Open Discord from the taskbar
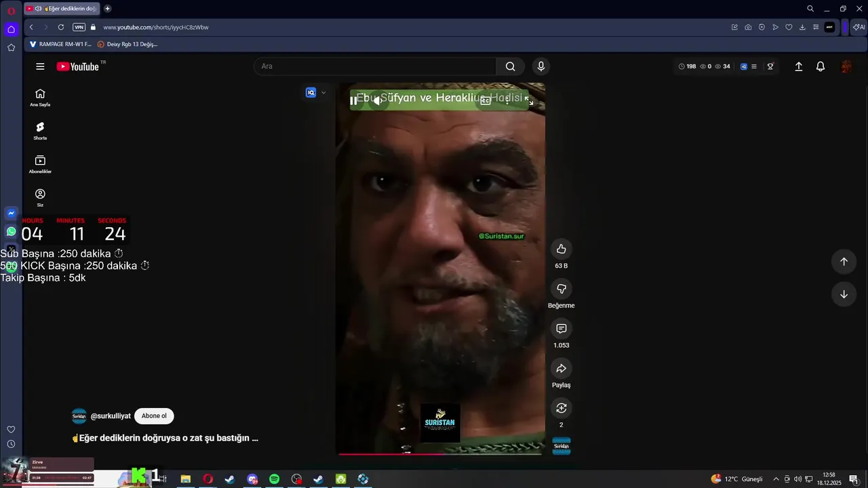 (252, 479)
